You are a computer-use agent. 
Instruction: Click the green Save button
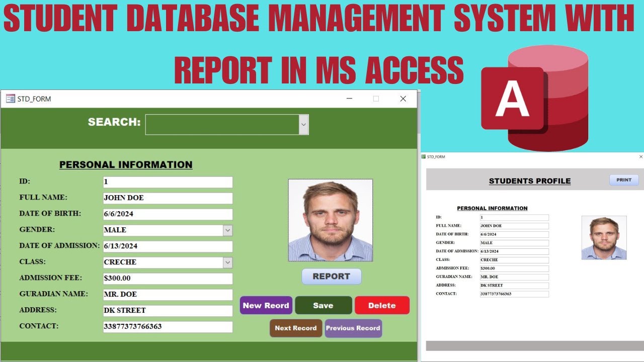[323, 305]
